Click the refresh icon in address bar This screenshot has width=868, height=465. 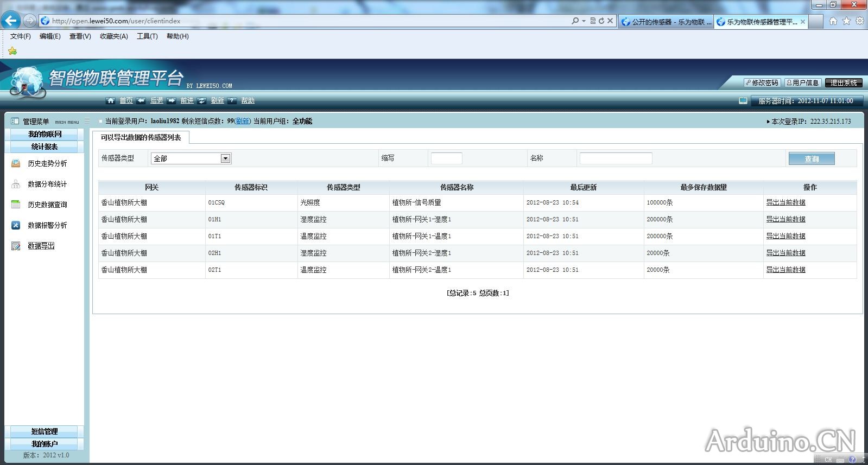[x=601, y=21]
